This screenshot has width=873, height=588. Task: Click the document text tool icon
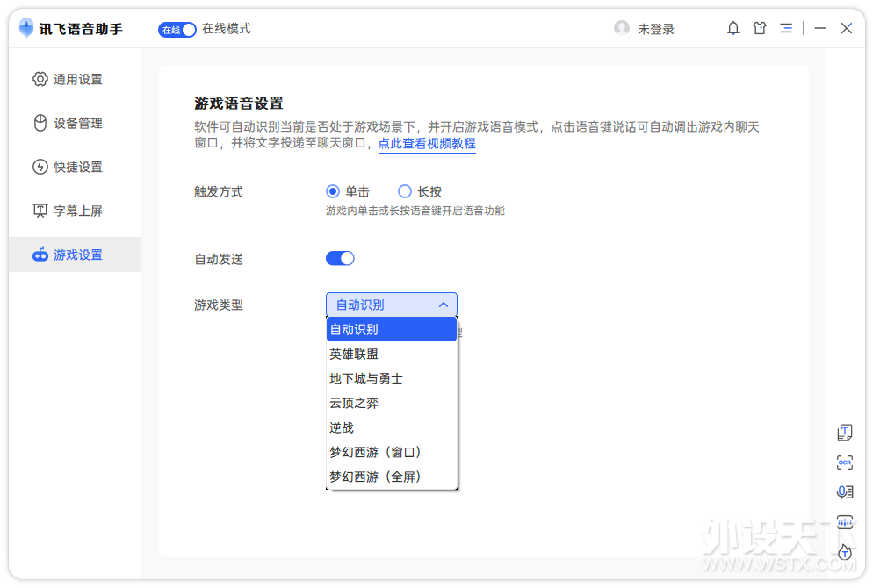(845, 433)
